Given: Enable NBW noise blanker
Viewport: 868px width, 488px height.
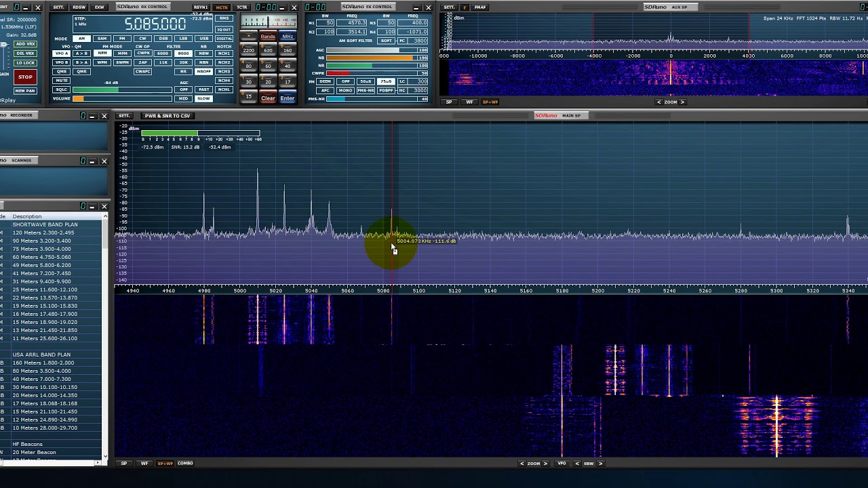Looking at the screenshot, I should click(x=203, y=53).
